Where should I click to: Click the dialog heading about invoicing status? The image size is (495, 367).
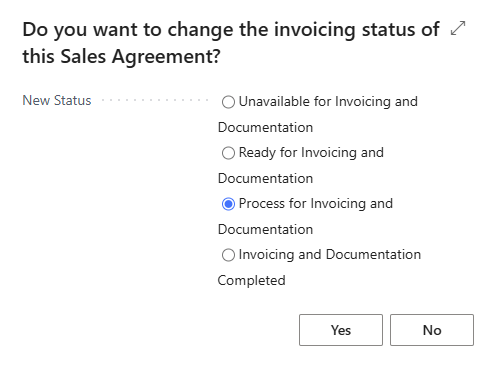[x=231, y=43]
